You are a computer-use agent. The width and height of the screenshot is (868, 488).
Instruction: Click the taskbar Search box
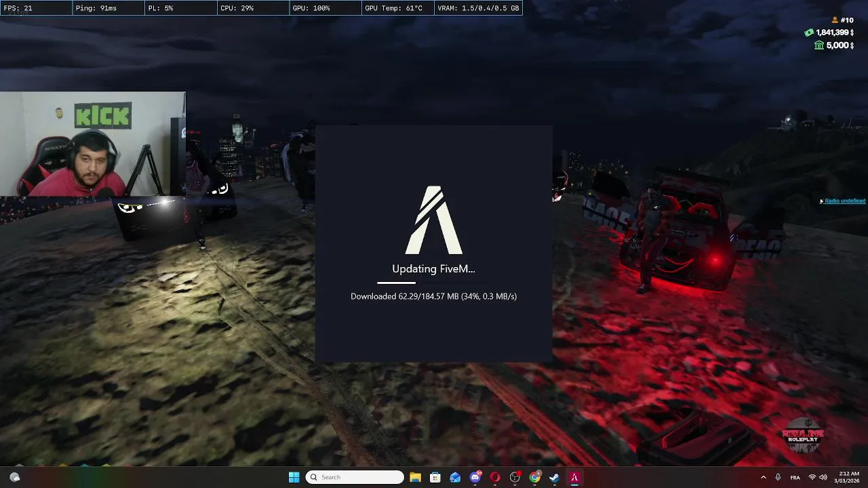[x=355, y=477]
